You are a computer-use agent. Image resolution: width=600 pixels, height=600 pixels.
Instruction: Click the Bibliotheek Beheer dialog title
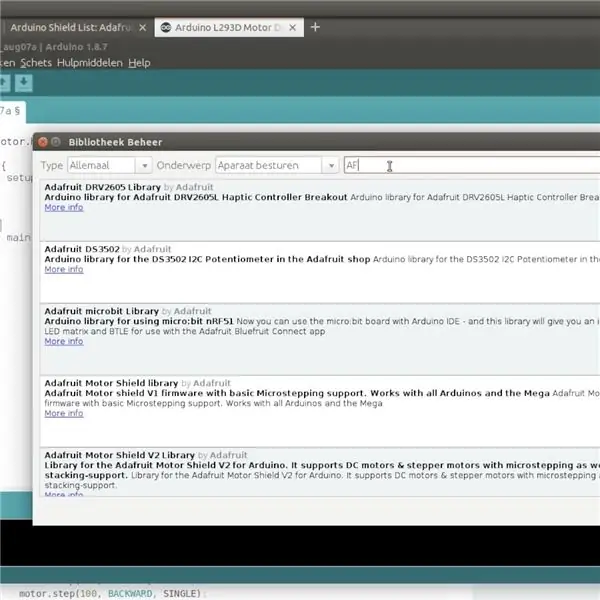coord(115,142)
